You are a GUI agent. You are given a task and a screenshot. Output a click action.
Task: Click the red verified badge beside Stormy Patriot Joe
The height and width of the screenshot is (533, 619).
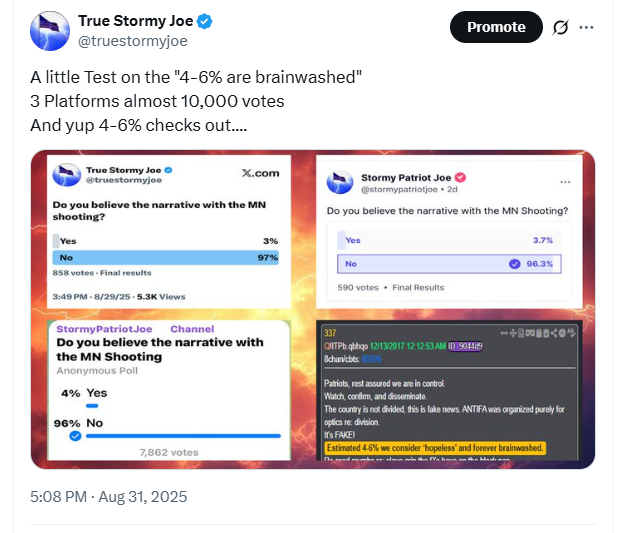tap(461, 177)
